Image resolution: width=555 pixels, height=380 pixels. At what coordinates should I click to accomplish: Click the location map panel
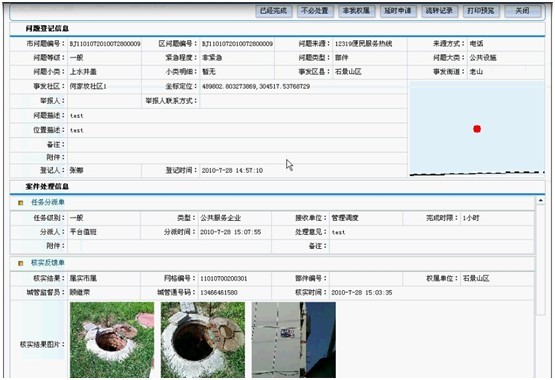tap(477, 128)
